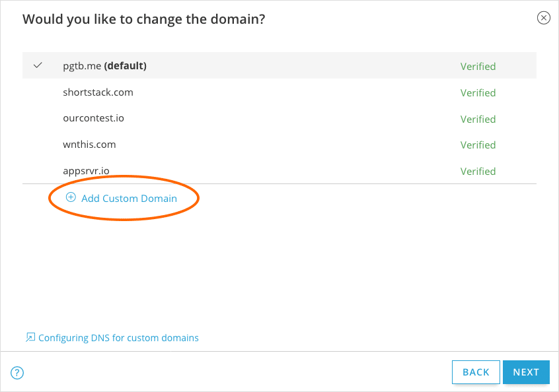Pick wnthis.com from the domain list
Image resolution: width=559 pixels, height=392 pixels.
click(x=89, y=145)
